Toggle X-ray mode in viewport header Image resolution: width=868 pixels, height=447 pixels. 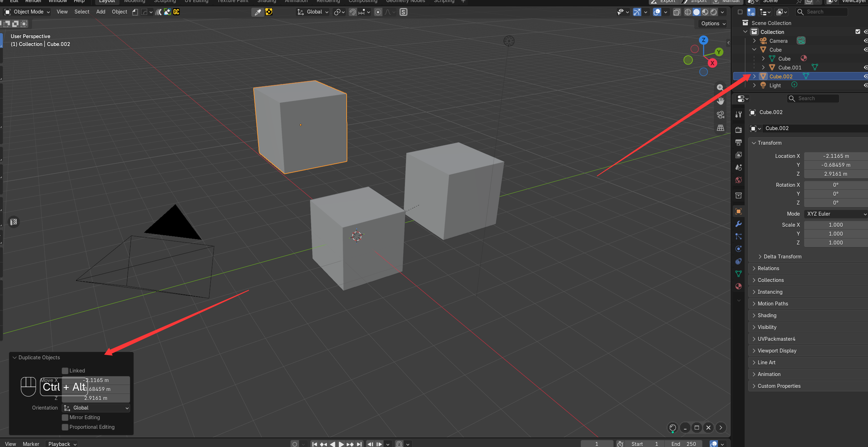click(676, 12)
